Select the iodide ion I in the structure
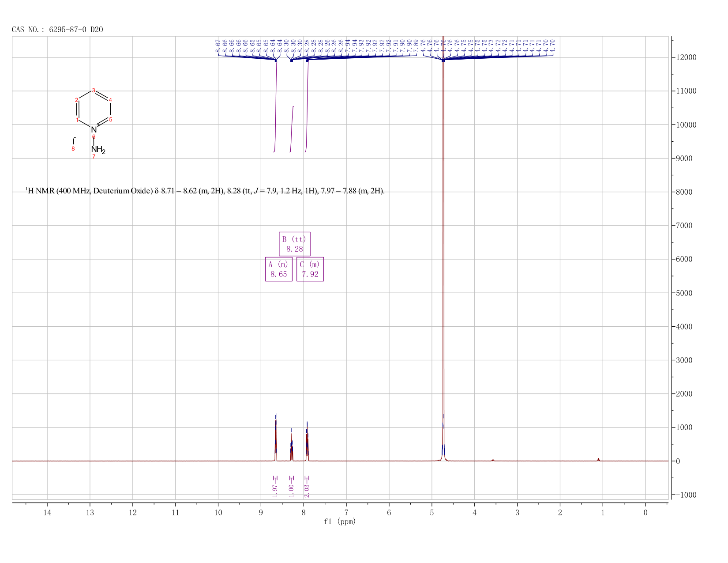 tap(74, 141)
